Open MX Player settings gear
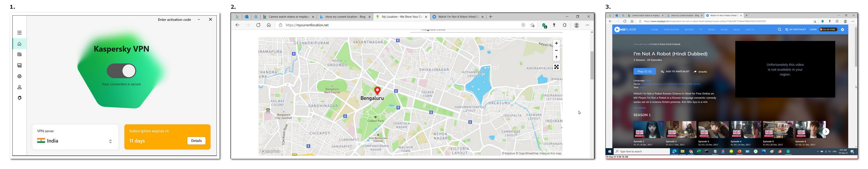This screenshot has height=169, width=868. click(x=842, y=29)
